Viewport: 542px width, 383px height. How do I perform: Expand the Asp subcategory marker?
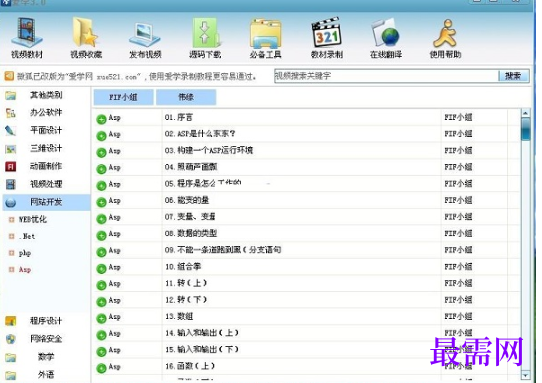(11, 270)
